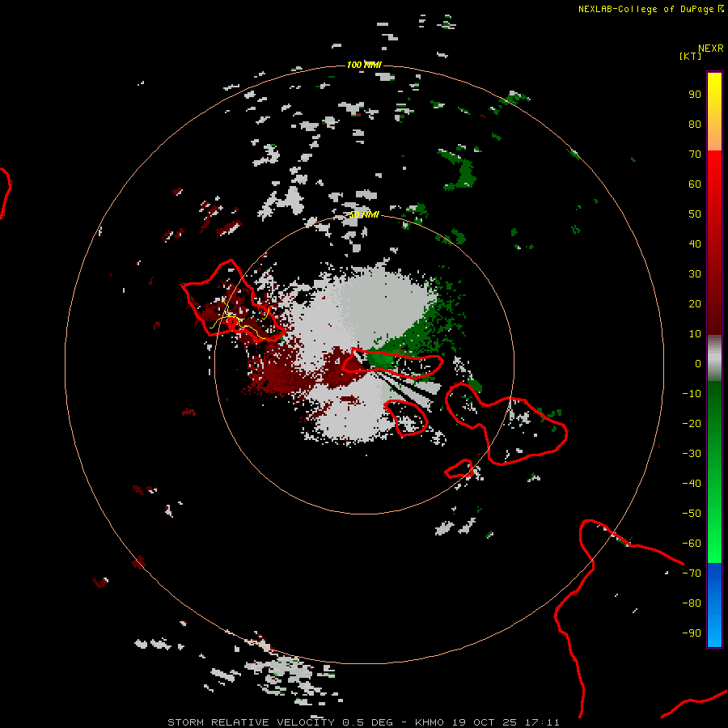The height and width of the screenshot is (728, 728).
Task: Click the -70 value on the velocity scale
Action: 692,574
